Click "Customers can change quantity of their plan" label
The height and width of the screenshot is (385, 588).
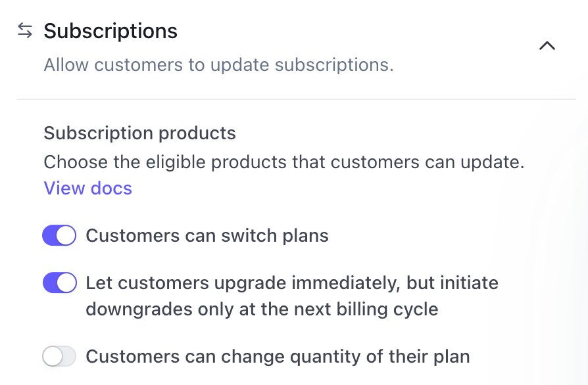point(278,357)
